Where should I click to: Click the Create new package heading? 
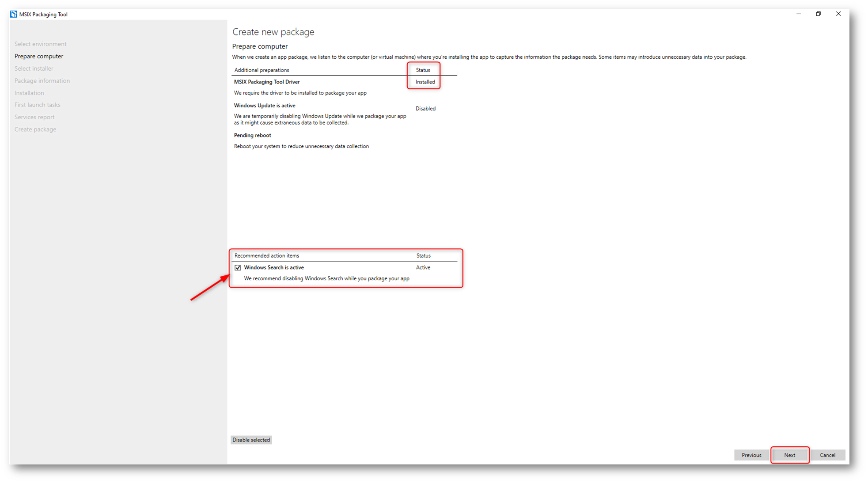(x=273, y=32)
